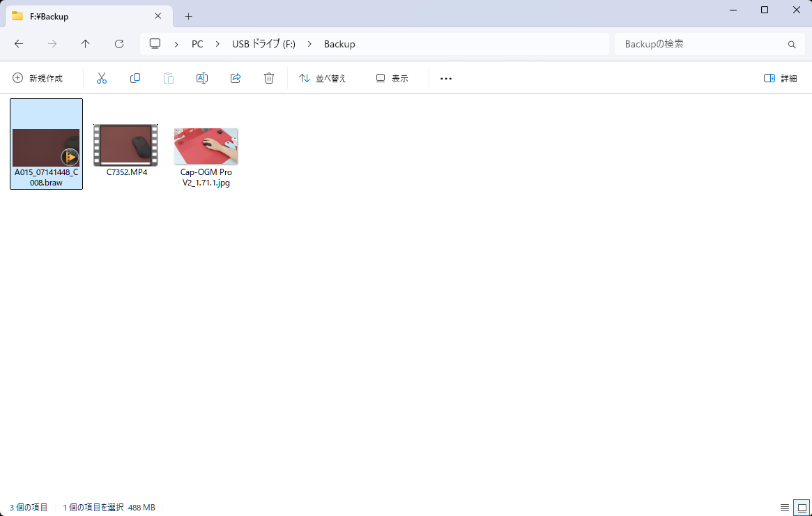Screen dimensions: 812x516
Task: Toggle the 詳細 details pane
Action: 780,78
